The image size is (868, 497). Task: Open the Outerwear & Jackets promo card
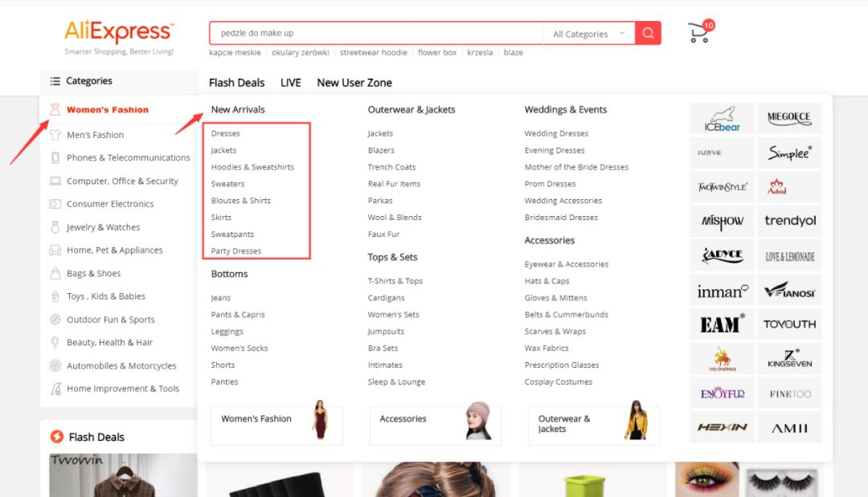(593, 425)
